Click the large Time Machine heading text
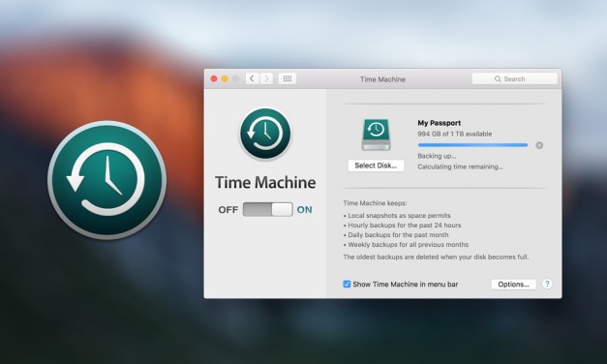This screenshot has width=607, height=364. [265, 182]
